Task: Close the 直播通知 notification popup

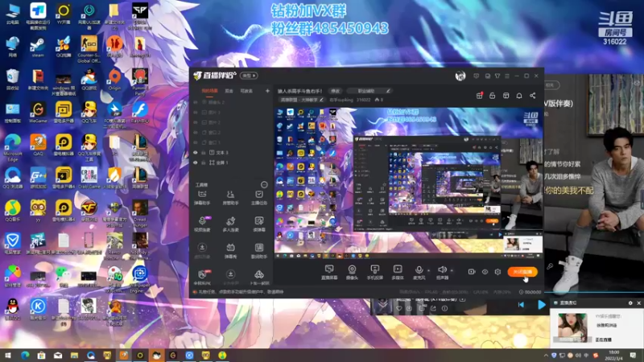Action: [x=638, y=303]
